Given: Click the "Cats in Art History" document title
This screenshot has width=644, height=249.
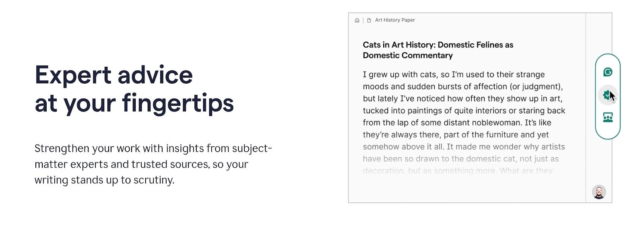Looking at the screenshot, I should click(438, 45).
